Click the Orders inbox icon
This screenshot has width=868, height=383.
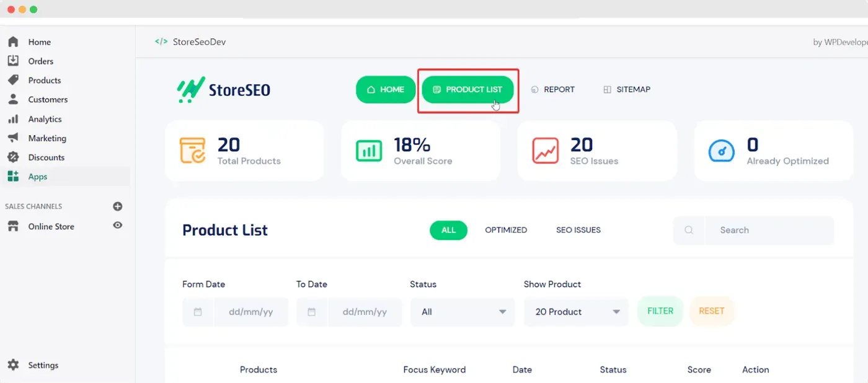pyautogui.click(x=13, y=61)
